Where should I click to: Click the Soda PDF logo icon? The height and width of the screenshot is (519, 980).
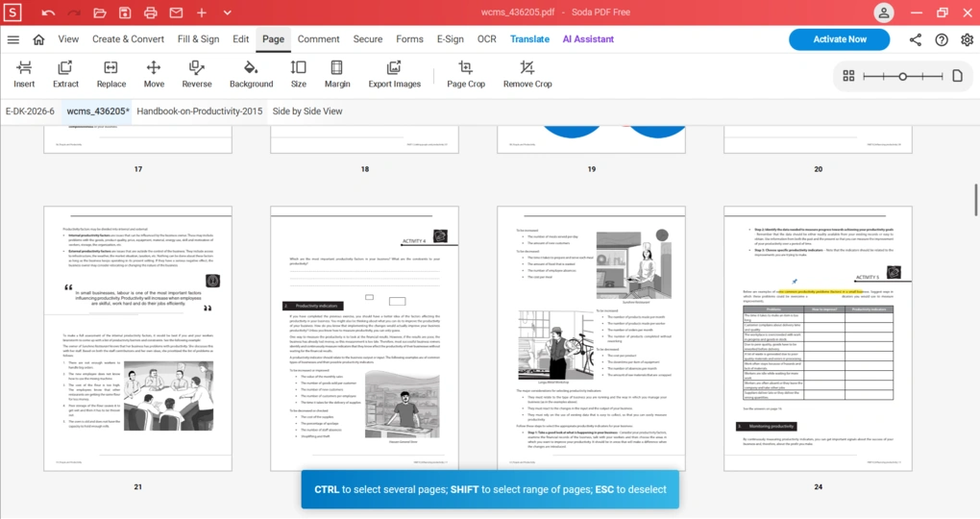pos(12,12)
